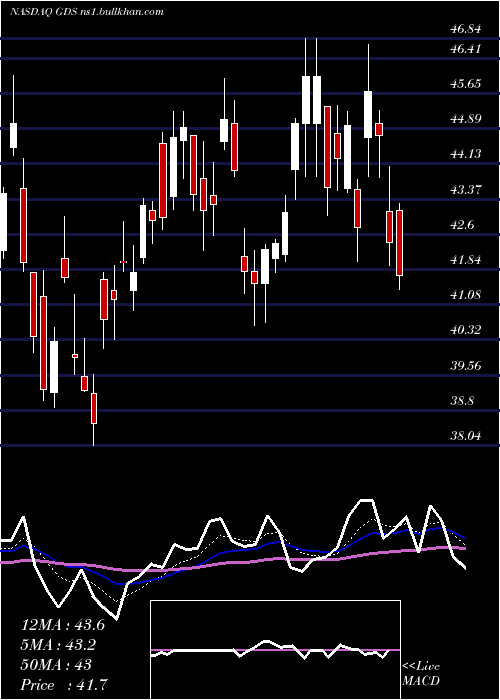Click the 41.08 price axis label
This screenshot has height=700, width=500.
tap(465, 295)
